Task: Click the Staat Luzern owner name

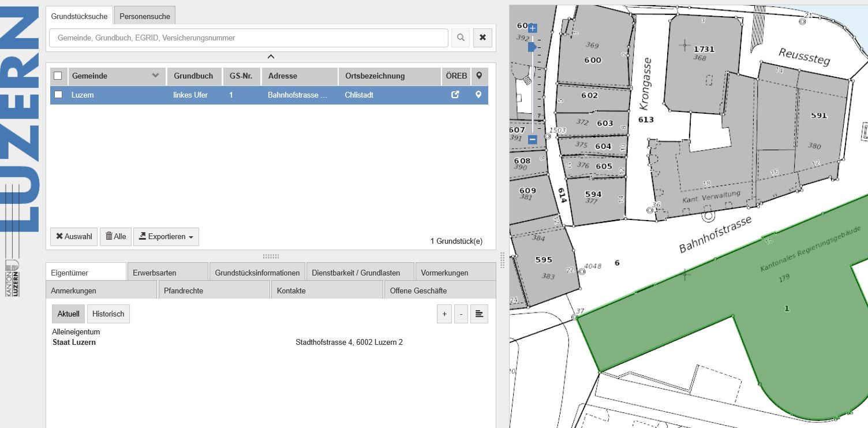Action: 74,343
